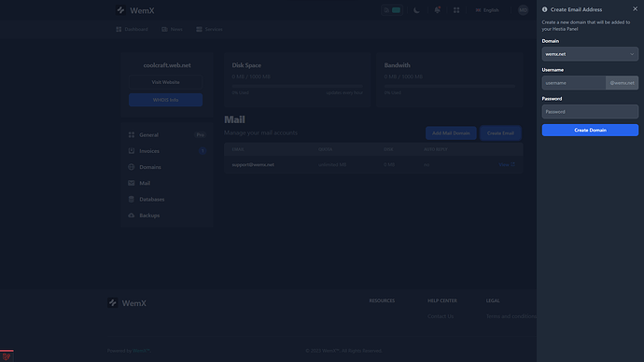Click the Databases cylinder icon
This screenshot has width=644, height=362.
132,199
